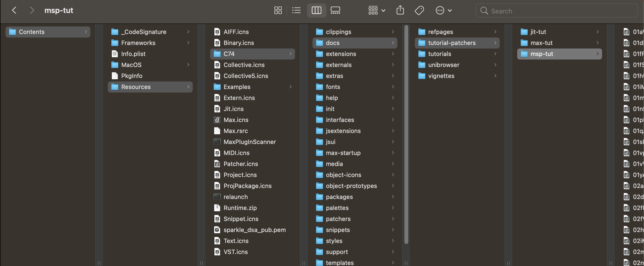This screenshot has height=266, width=644.
Task: Select the Snippet.icns file icon
Action: pyautogui.click(x=217, y=219)
